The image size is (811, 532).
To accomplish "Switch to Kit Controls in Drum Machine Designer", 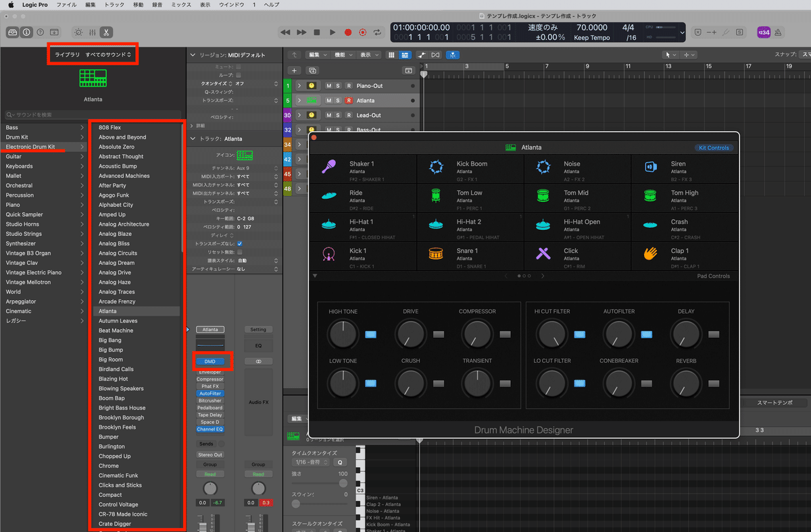I will coord(714,147).
